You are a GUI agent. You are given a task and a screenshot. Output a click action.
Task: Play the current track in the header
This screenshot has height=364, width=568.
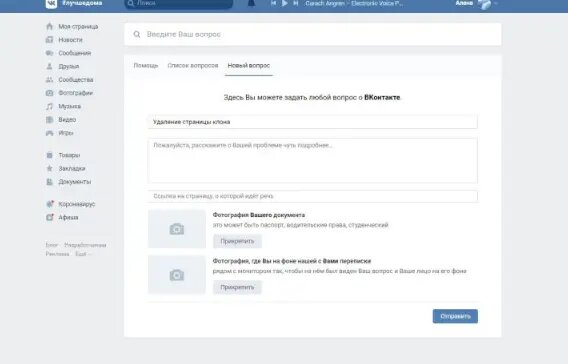pos(285,3)
